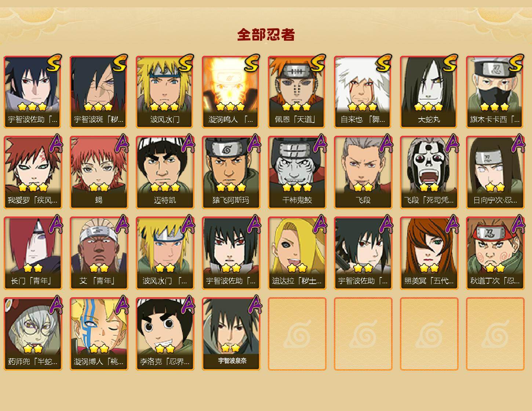Choose the 漩涡博人 ninja card
The height and width of the screenshot is (411, 532).
[x=99, y=334]
